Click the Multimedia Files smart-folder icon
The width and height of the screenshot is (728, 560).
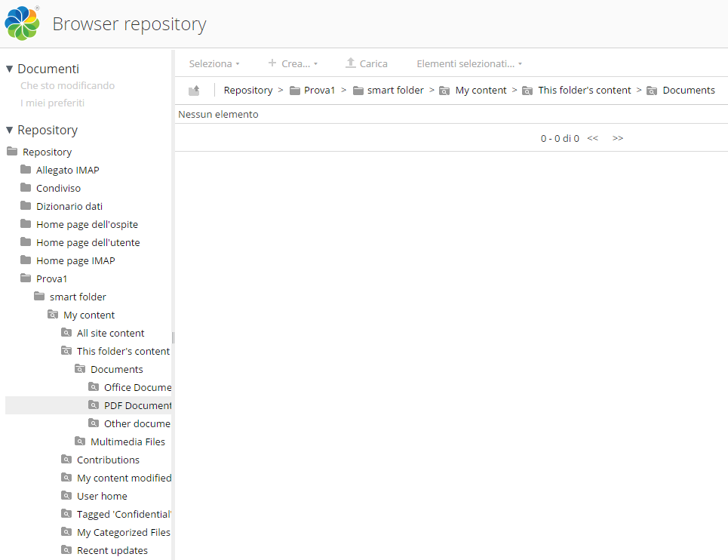point(80,442)
